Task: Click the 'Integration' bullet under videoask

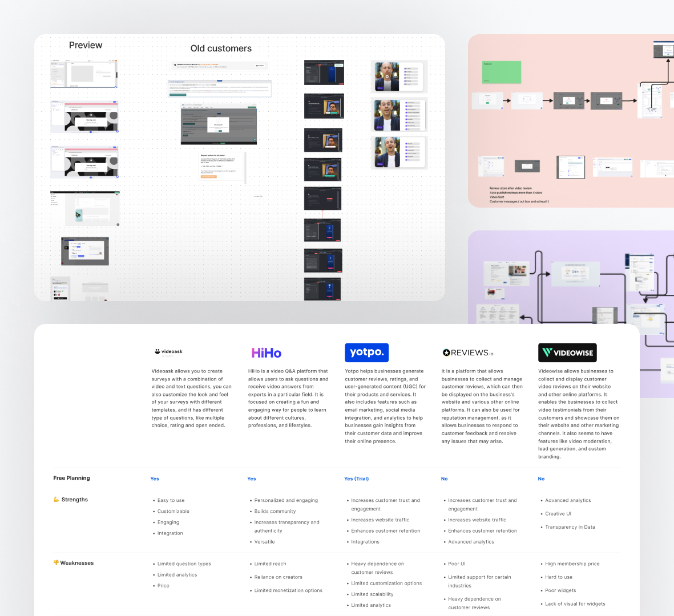Action: 170,533
